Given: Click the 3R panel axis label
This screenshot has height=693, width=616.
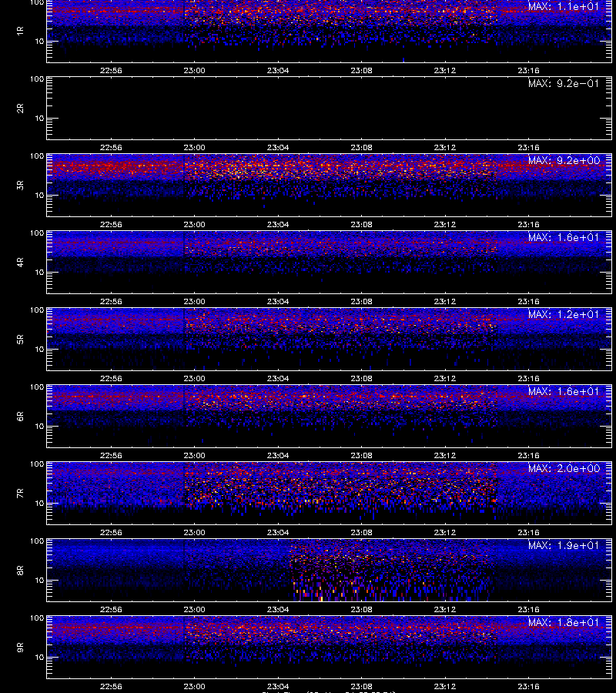Looking at the screenshot, I should click(x=20, y=185).
